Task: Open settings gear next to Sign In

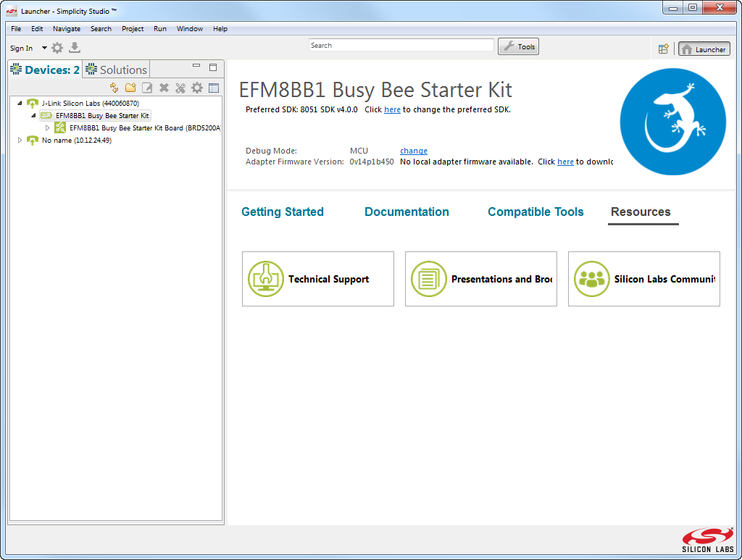Action: (x=57, y=48)
